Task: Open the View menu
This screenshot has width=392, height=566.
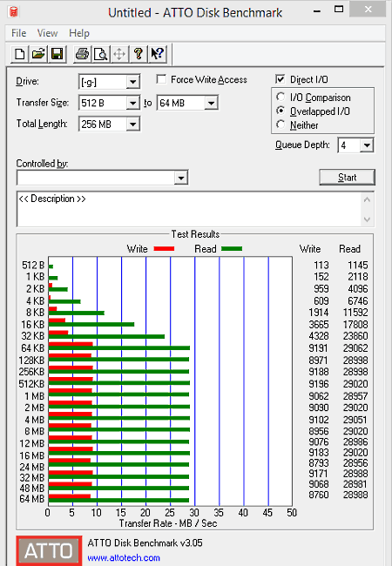Action: click(x=47, y=33)
